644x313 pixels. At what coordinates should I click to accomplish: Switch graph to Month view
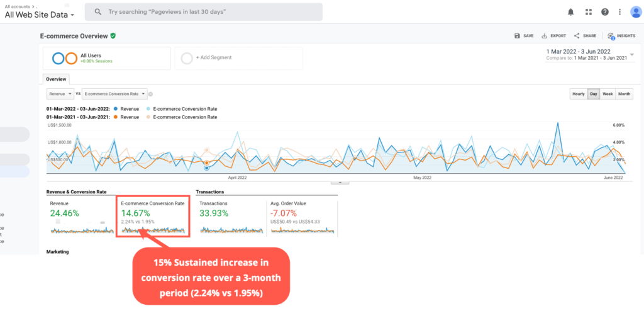point(624,94)
